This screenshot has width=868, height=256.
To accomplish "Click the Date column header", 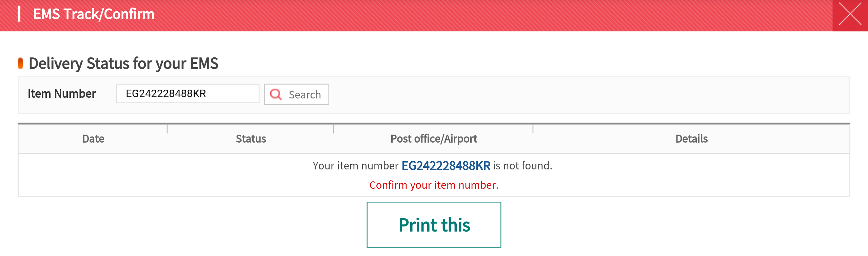I will tap(93, 139).
